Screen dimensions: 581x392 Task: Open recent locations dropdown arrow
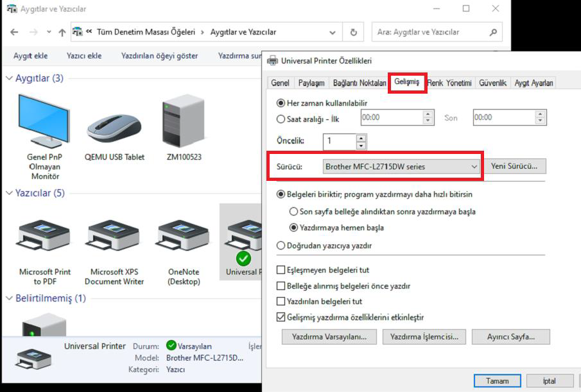[49, 32]
